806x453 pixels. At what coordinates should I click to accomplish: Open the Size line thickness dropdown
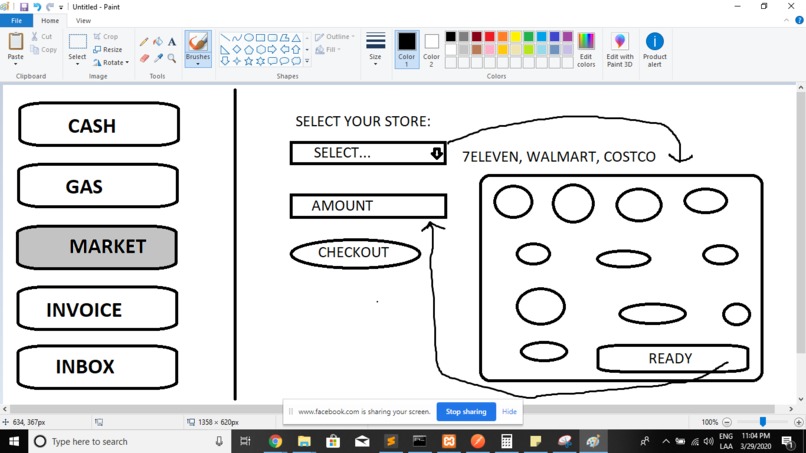click(x=375, y=49)
